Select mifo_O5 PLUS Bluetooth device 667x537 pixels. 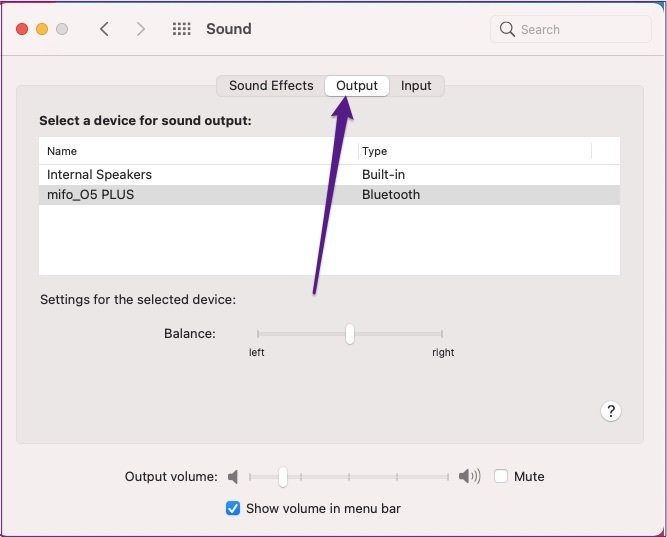tap(329, 195)
